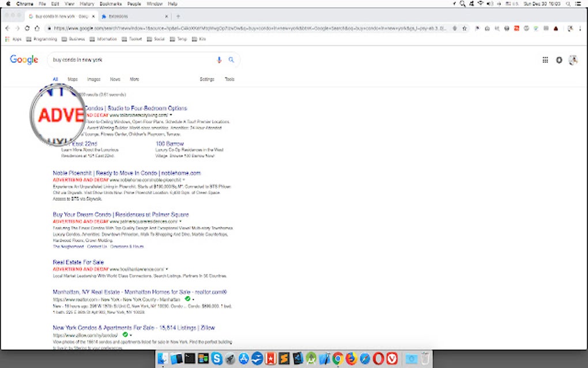Launch Finder from the dock
This screenshot has height=368, width=588.
point(163,359)
